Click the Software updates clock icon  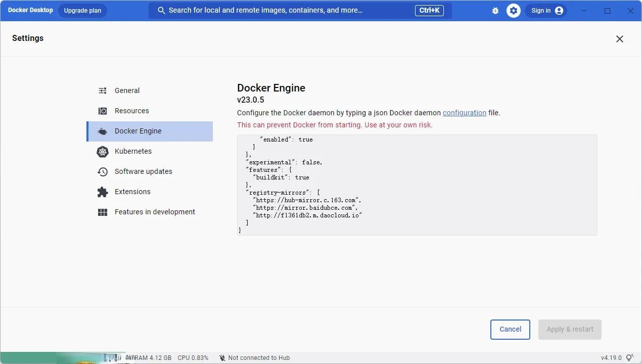(103, 171)
